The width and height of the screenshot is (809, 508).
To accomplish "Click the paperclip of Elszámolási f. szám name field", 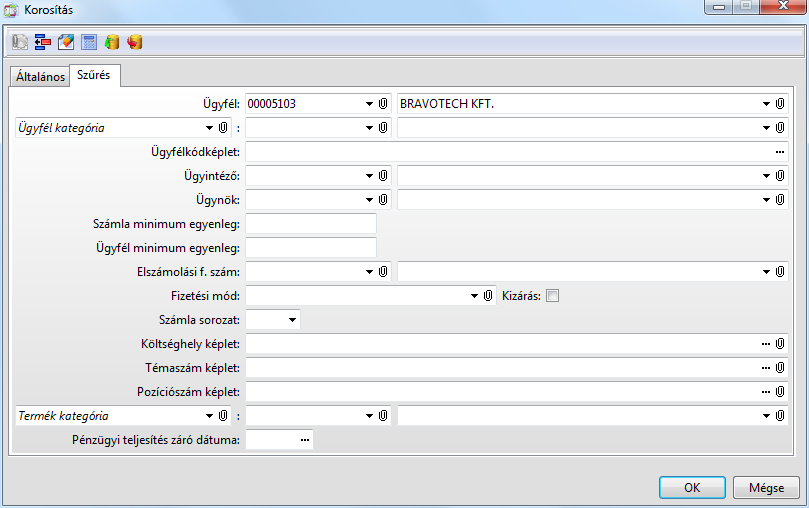I will point(780,271).
